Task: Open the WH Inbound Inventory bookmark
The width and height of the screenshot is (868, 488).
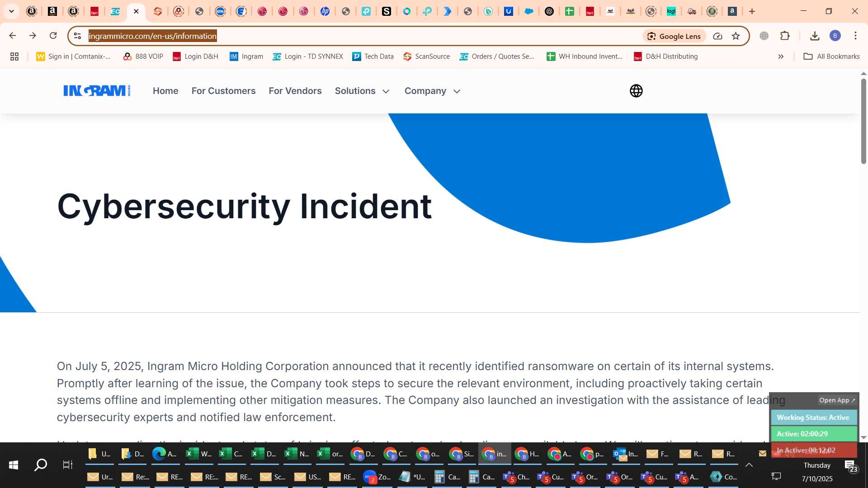Action: click(x=584, y=56)
